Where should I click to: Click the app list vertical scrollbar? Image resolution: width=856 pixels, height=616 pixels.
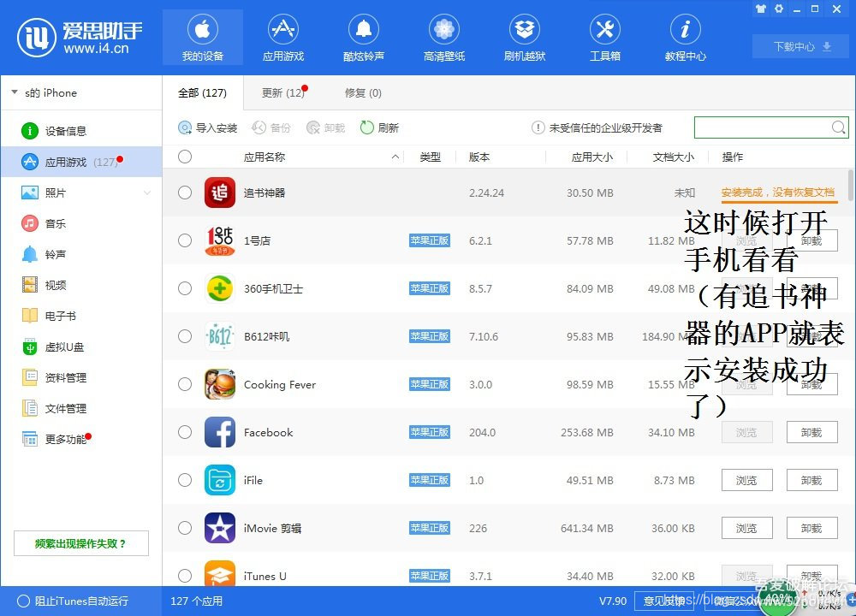pos(851,185)
